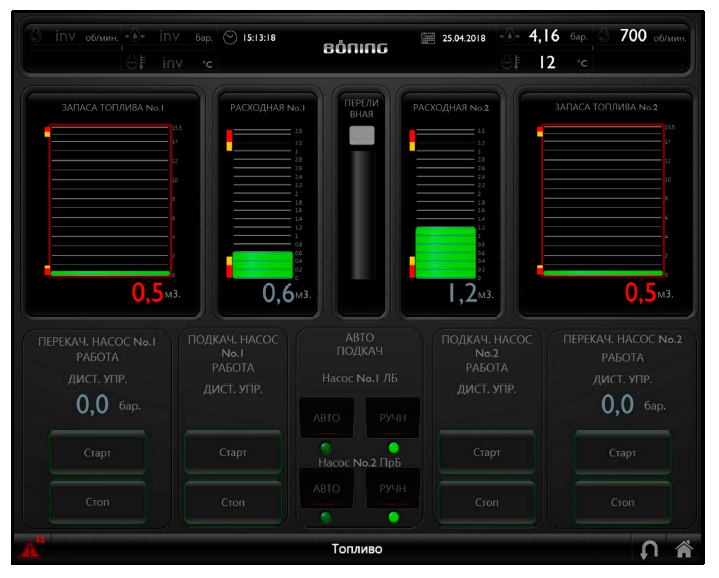Start Подкач. Насос No.1

pos(232,453)
